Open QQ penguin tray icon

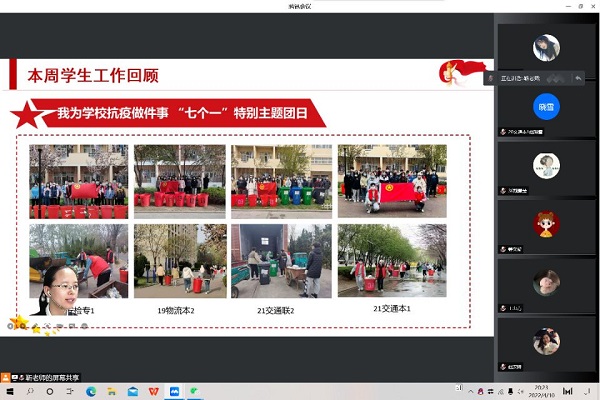pos(480,392)
